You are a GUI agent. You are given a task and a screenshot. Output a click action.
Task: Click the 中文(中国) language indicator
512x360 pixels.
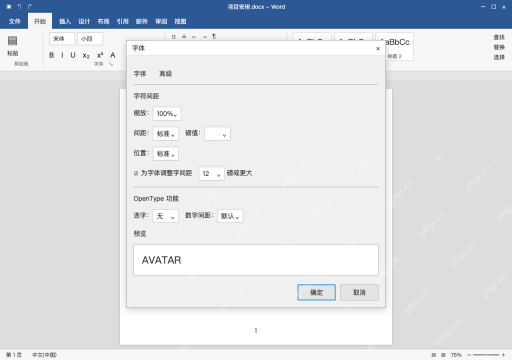pyautogui.click(x=45, y=355)
